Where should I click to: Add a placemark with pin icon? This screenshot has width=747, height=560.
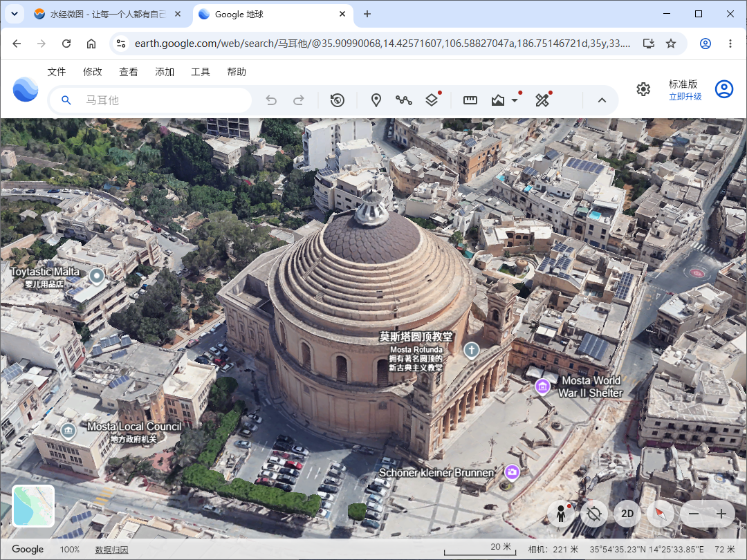click(376, 100)
